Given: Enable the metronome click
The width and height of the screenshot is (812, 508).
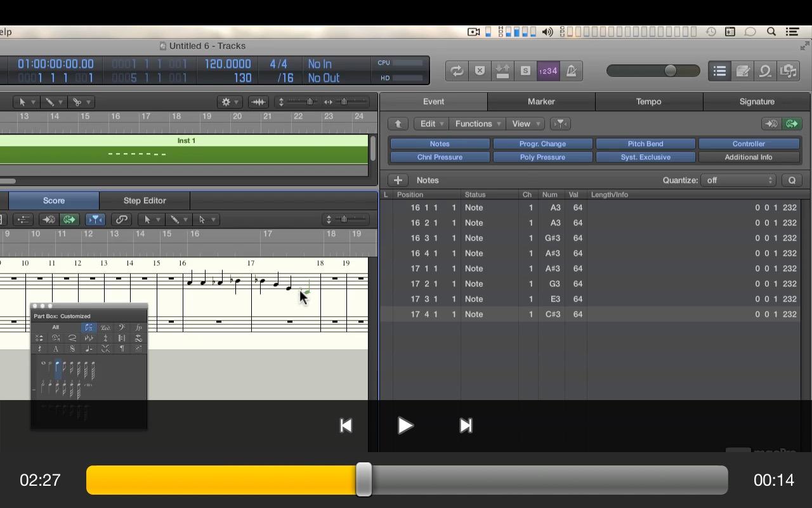Looking at the screenshot, I should [x=571, y=71].
